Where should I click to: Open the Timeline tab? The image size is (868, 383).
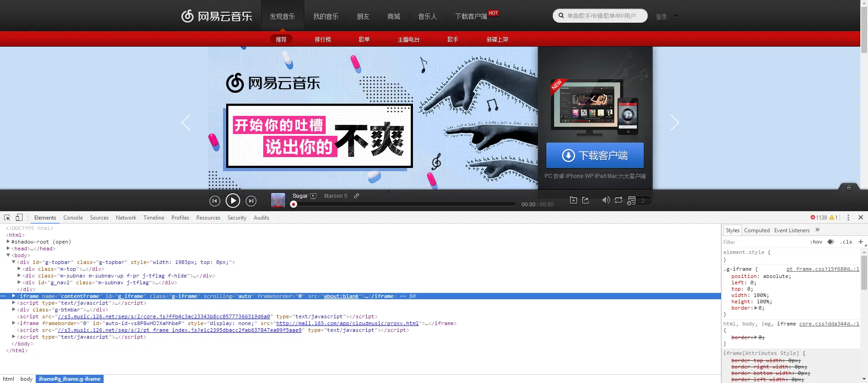point(154,218)
